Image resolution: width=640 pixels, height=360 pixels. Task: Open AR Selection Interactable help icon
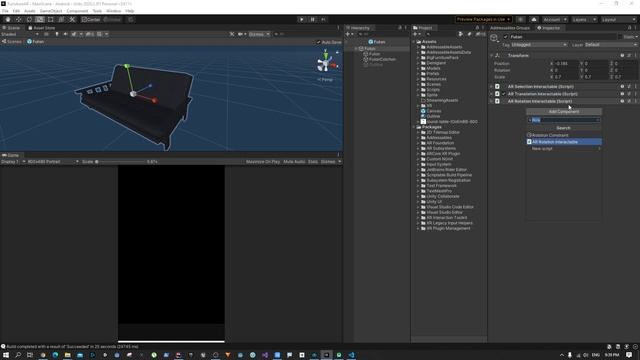pos(622,87)
